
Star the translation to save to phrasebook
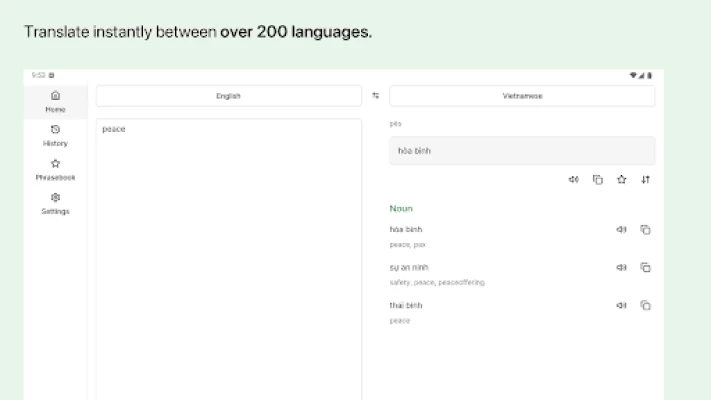click(621, 180)
